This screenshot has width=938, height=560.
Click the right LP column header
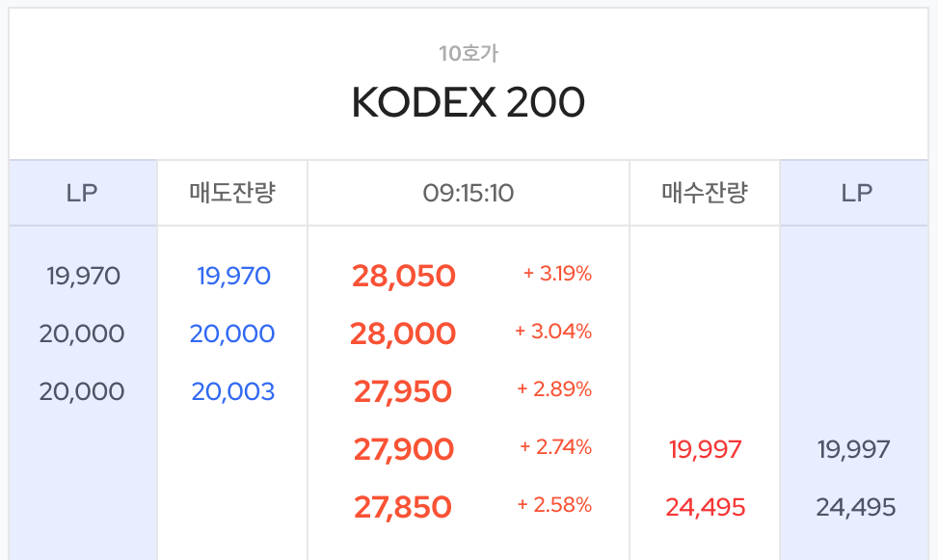[x=854, y=192]
